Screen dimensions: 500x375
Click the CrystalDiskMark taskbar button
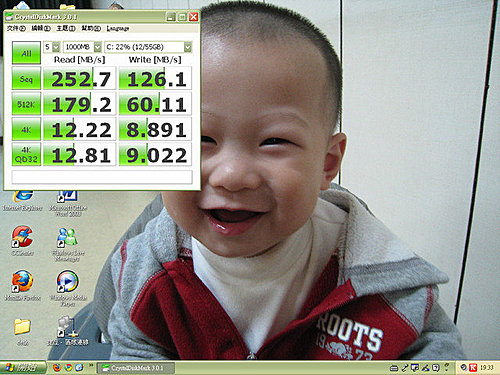pyautogui.click(x=136, y=368)
